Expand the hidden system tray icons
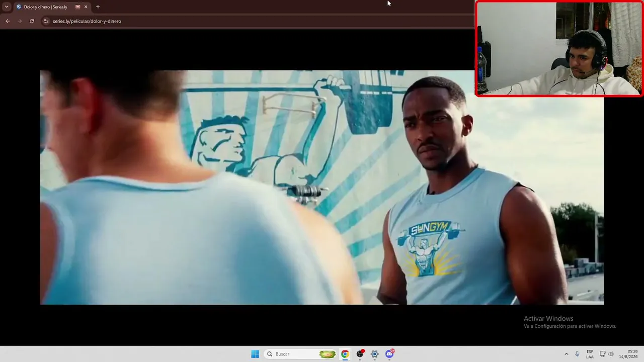This screenshot has height=362, width=644. coord(566,354)
